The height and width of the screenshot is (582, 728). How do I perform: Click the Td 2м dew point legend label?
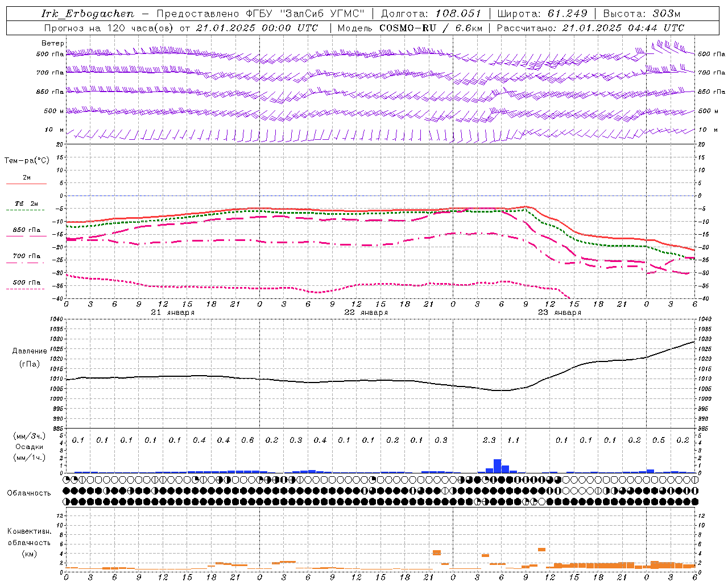coord(27,203)
